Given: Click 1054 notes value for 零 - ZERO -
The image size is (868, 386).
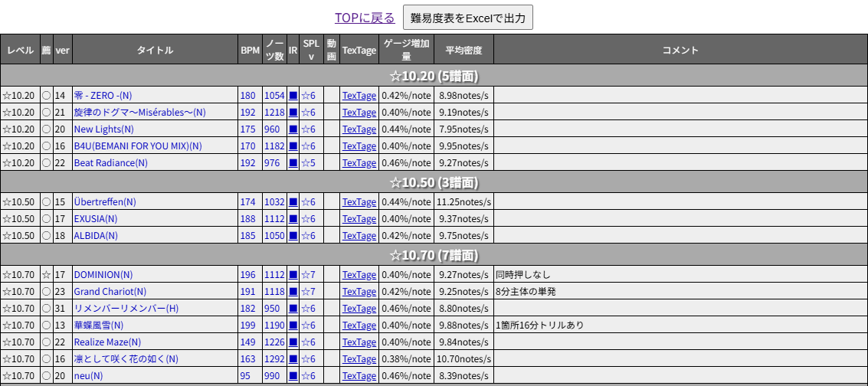Looking at the screenshot, I should pyautogui.click(x=274, y=95).
